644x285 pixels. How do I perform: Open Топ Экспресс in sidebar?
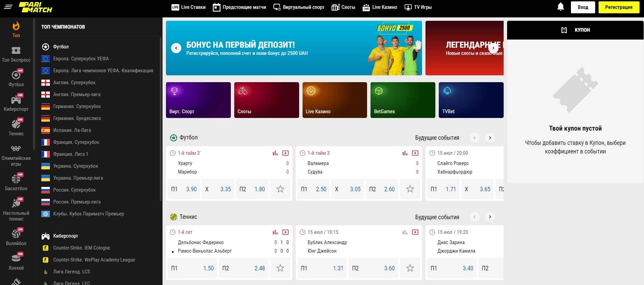(16, 55)
